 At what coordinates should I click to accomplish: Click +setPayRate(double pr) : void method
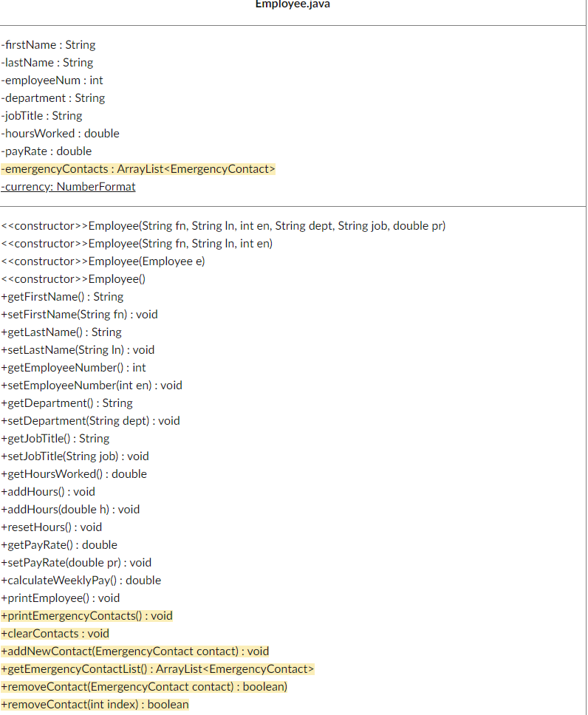click(x=76, y=564)
